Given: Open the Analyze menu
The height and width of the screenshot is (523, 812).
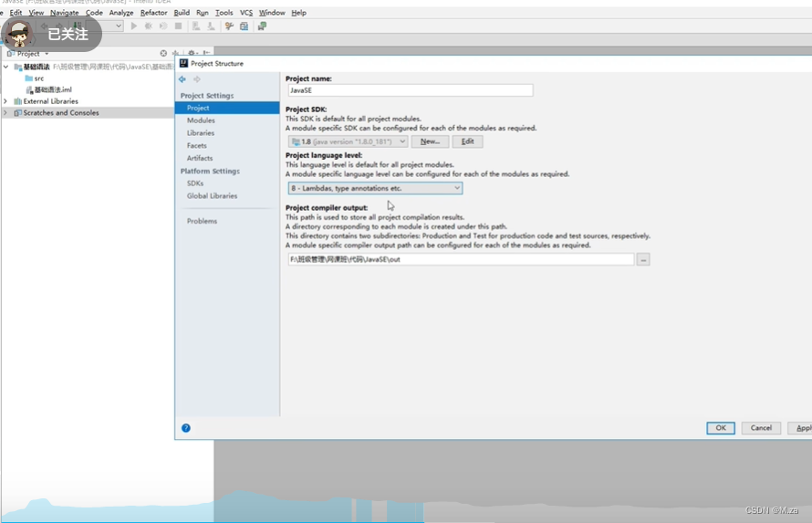Looking at the screenshot, I should point(121,13).
